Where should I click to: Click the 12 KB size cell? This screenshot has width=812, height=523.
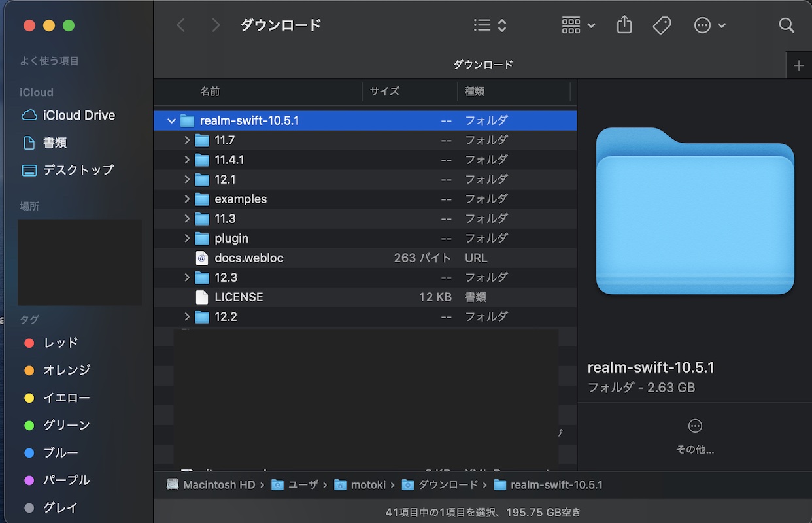click(x=435, y=297)
